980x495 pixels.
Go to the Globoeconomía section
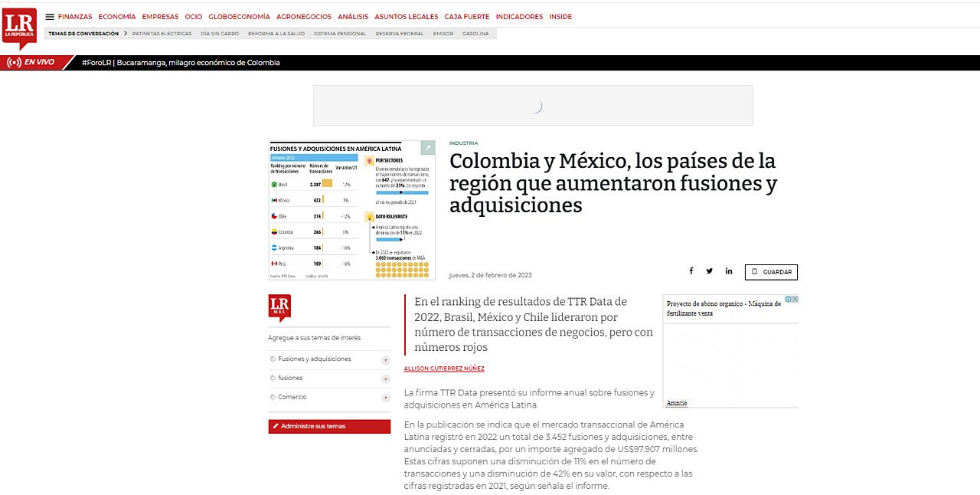239,17
